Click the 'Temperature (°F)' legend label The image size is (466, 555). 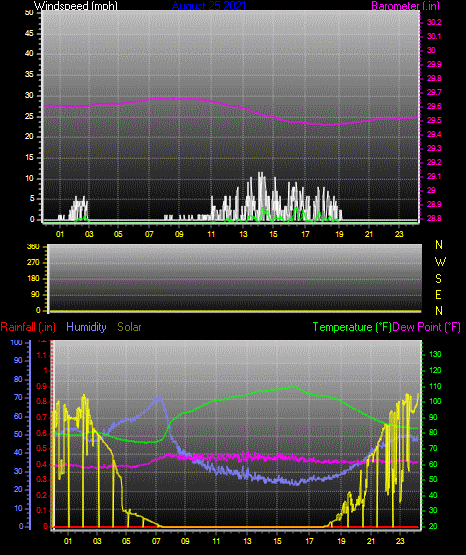pyautogui.click(x=352, y=327)
